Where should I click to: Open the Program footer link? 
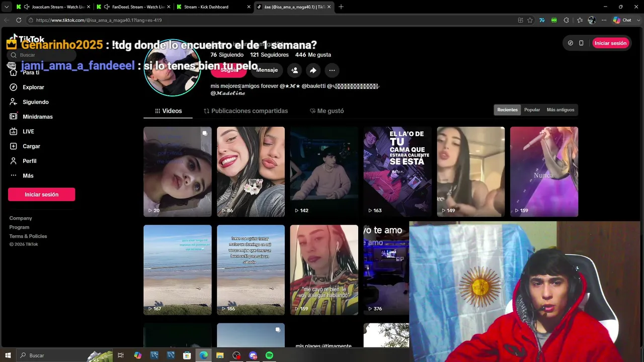pos(19,227)
